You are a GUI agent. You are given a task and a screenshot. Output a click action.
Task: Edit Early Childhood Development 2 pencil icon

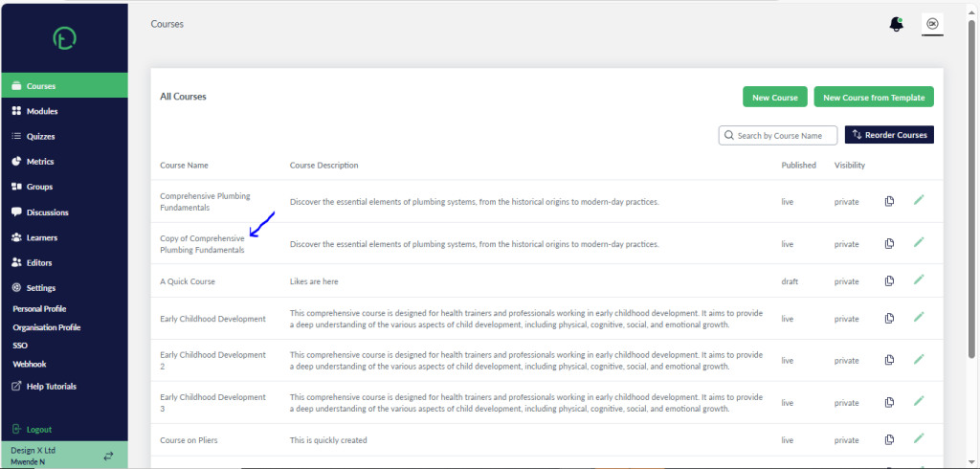(x=918, y=360)
